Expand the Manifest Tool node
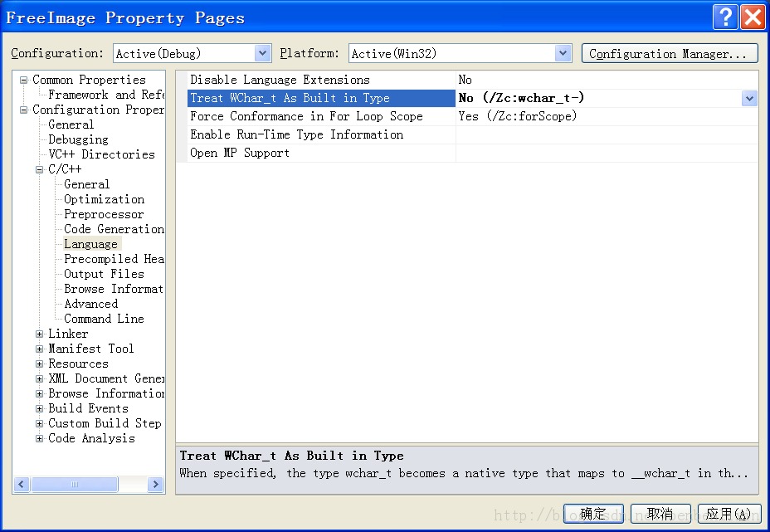 [39, 349]
